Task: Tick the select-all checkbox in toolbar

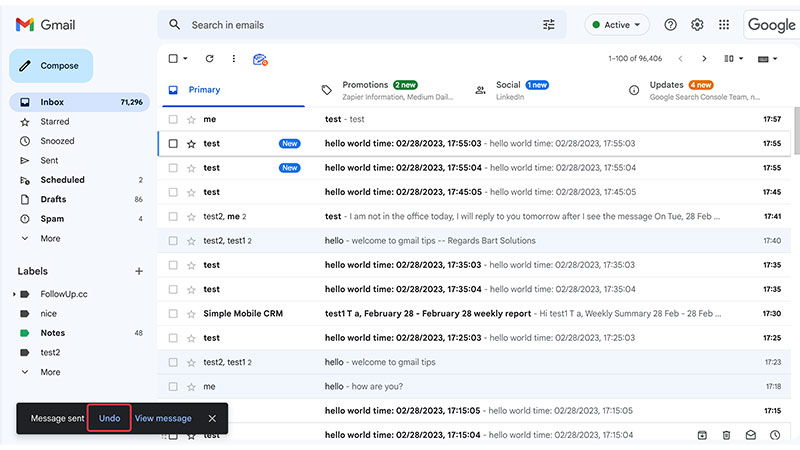Action: 173,59
